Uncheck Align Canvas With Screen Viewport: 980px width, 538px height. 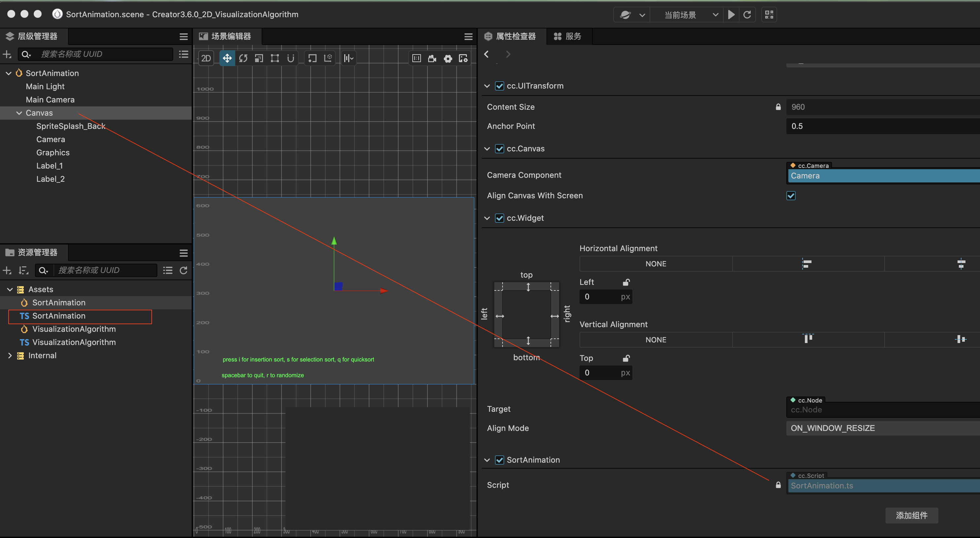[791, 196]
